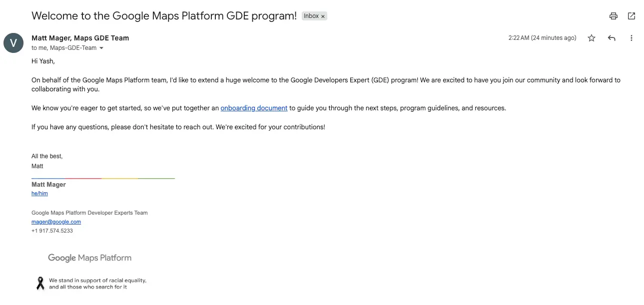Click the multicolor Google signature divider line
The width and height of the screenshot is (644, 305).
coord(103,178)
